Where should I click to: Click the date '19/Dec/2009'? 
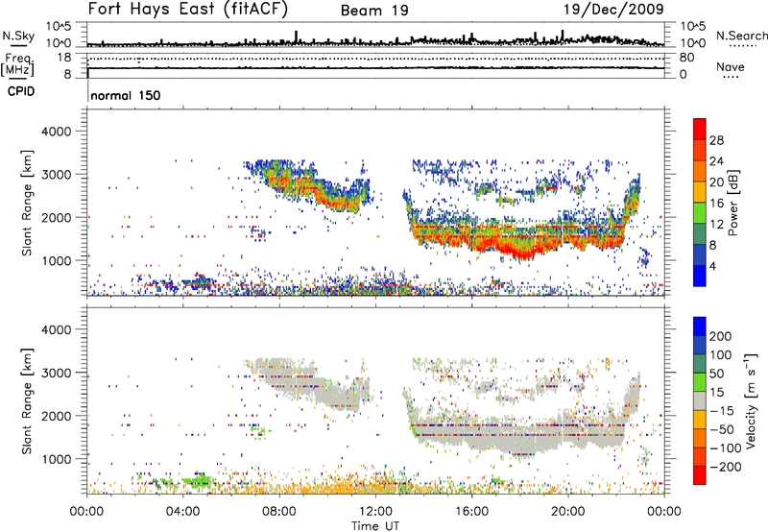pyautogui.click(x=613, y=10)
